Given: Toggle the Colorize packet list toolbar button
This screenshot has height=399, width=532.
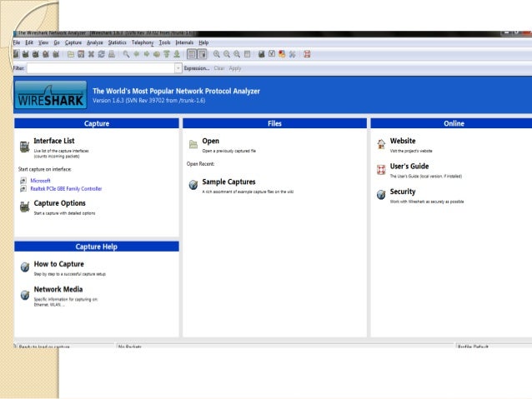Looking at the screenshot, I should point(192,54).
